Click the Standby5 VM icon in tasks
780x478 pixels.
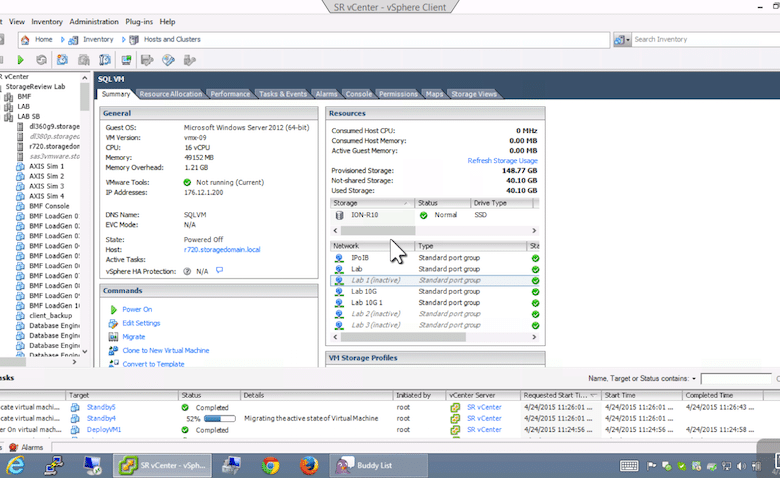point(75,407)
